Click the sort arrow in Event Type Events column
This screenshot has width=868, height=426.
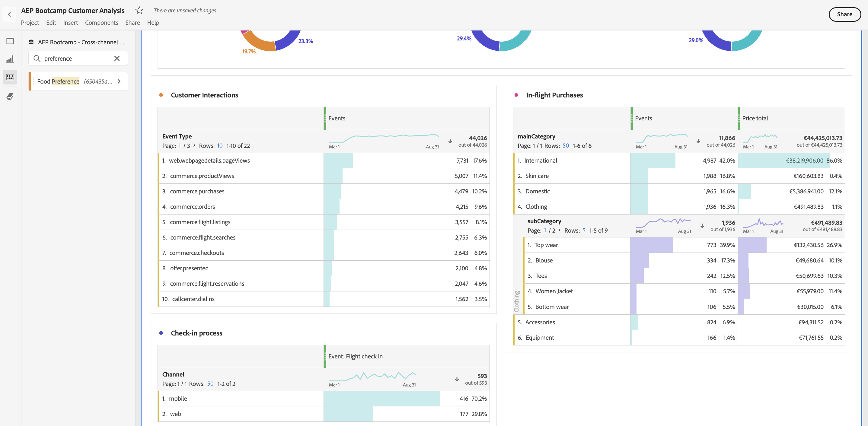(x=450, y=141)
